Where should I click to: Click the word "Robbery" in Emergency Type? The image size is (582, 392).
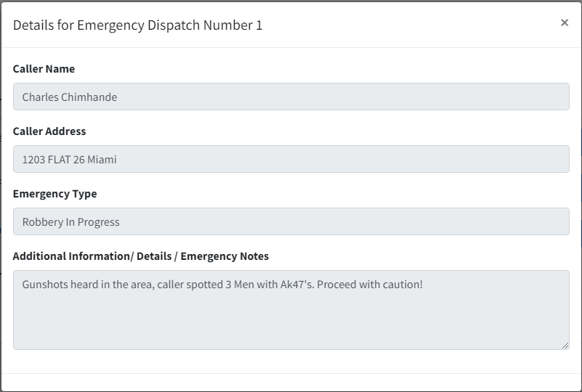pos(43,222)
